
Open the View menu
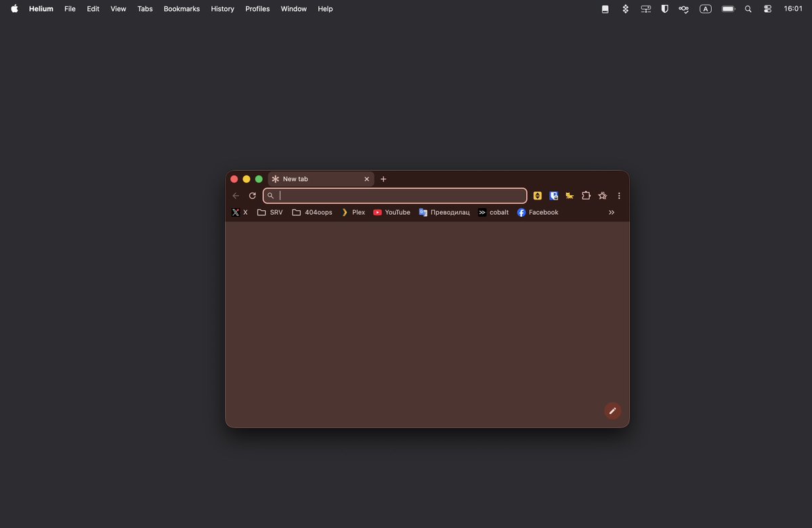[118, 9]
